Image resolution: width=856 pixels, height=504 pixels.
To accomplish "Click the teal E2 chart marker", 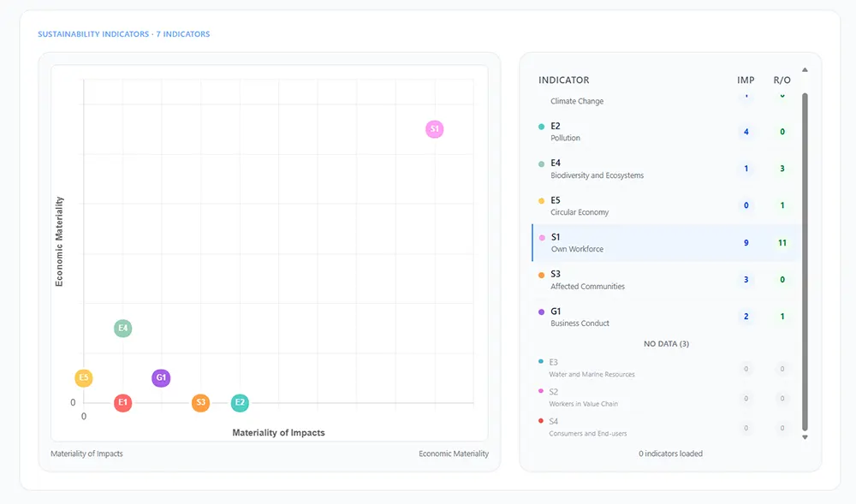I will pyautogui.click(x=240, y=402).
